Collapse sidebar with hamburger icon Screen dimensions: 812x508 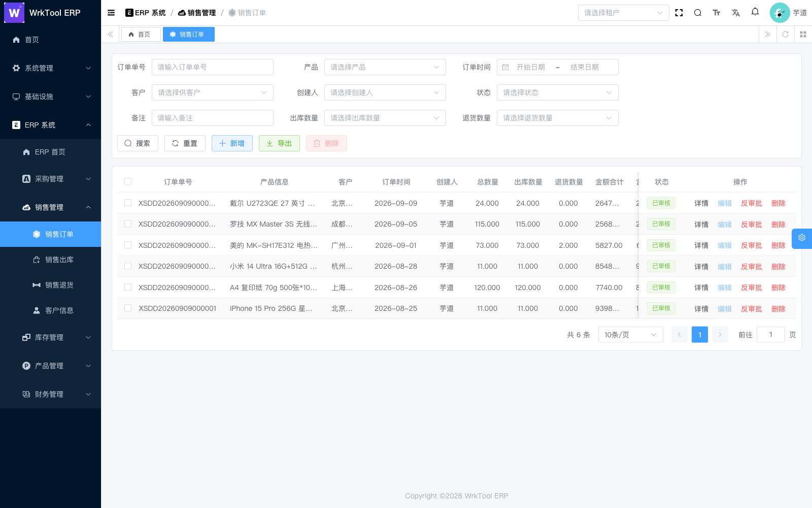tap(111, 13)
